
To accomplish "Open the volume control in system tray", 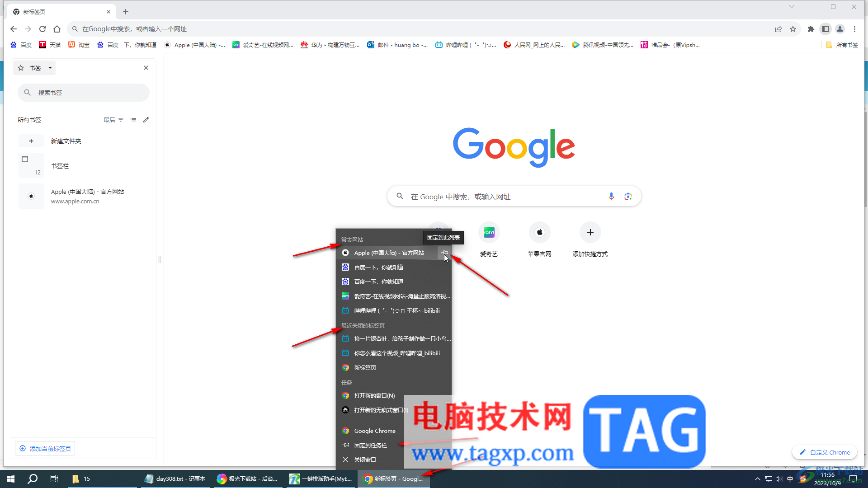I will 779,479.
